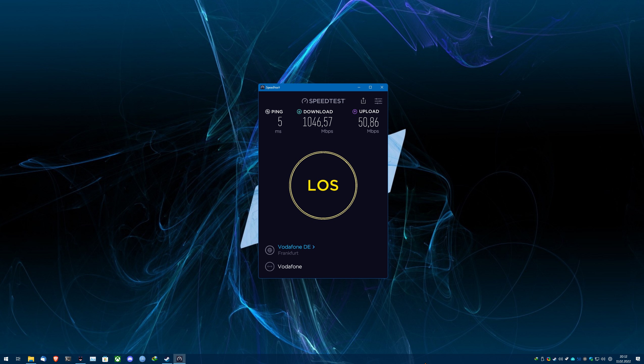The image size is (644, 364).
Task: Click the share results icon
Action: pos(363,101)
